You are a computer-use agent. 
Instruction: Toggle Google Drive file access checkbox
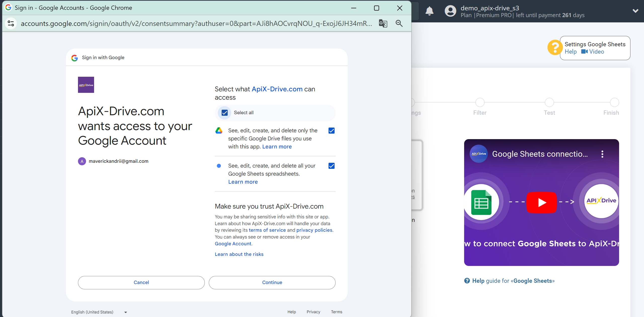332,131
